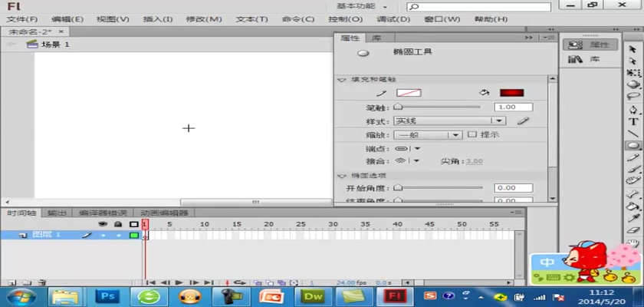
Task: Toggle lock all layers padlock icon
Action: pos(117,224)
